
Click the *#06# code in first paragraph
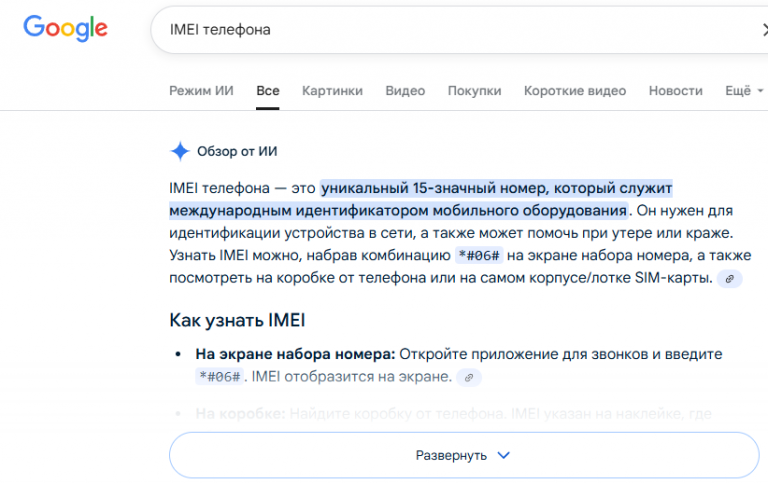[484, 256]
